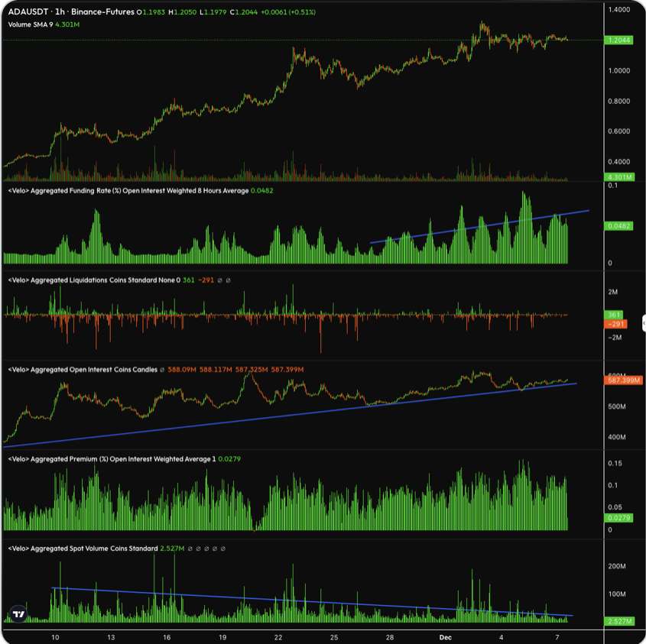Screen dimensions: 646x644
Task: Click the 400M open interest axis tick
Action: 617,437
